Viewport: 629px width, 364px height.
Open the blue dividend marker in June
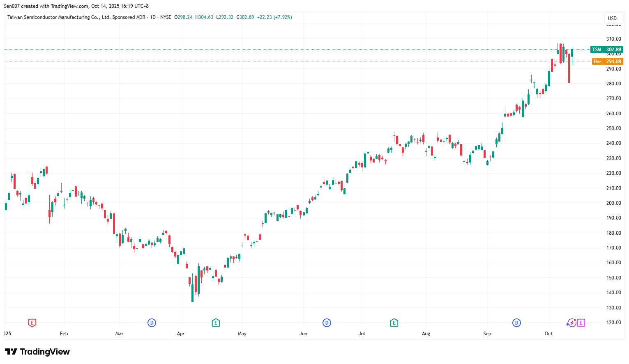pos(327,323)
